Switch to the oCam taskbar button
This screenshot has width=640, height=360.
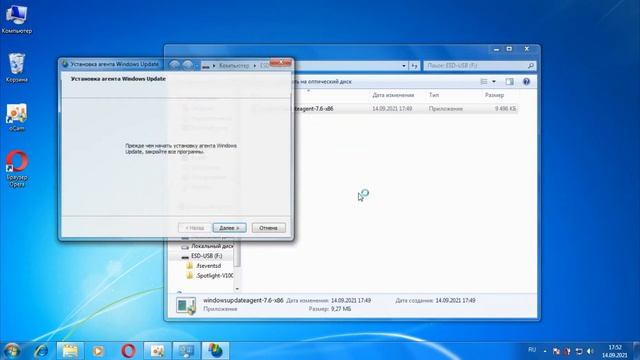(x=157, y=351)
